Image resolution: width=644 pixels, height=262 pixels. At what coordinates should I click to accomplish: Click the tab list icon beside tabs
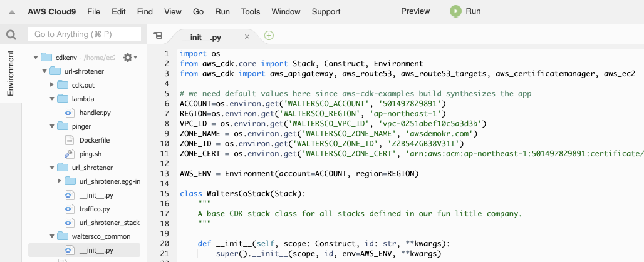pos(158,36)
